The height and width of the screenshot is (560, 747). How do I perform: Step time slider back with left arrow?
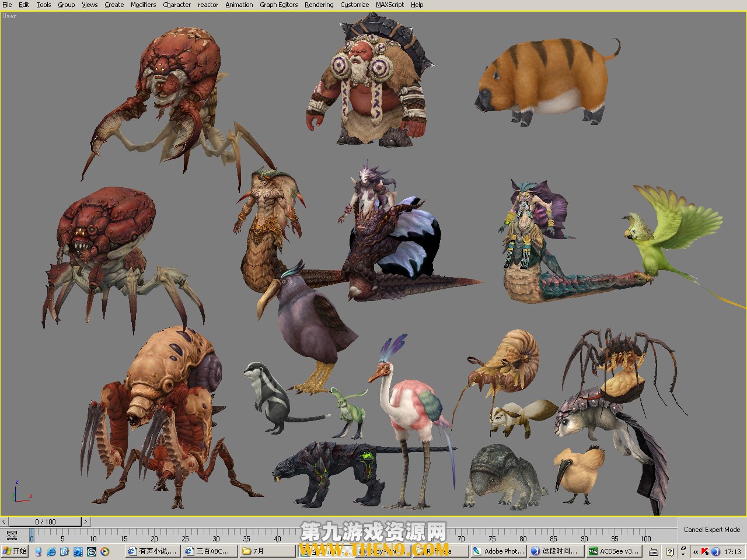[x=4, y=521]
